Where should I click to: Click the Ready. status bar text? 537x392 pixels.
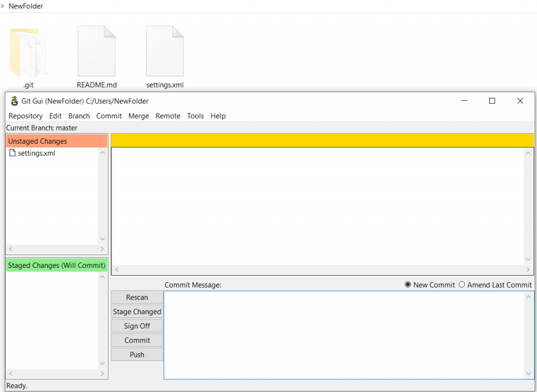point(17,385)
